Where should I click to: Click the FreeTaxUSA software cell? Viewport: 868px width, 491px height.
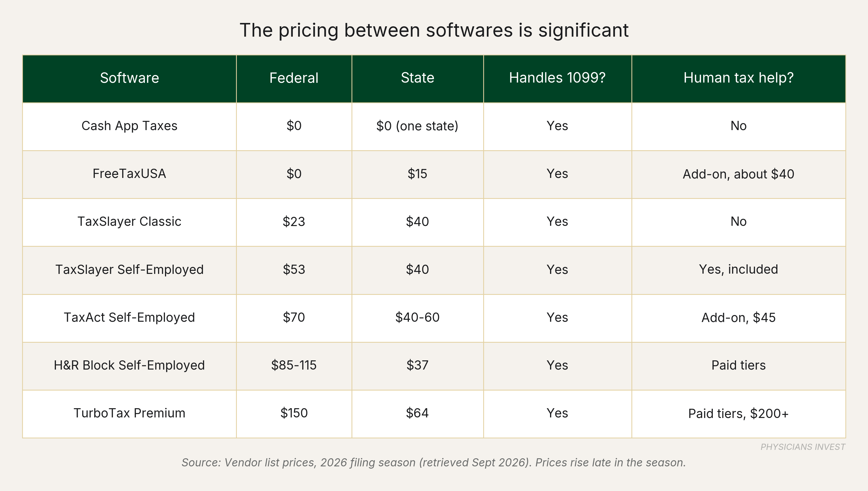[129, 174]
